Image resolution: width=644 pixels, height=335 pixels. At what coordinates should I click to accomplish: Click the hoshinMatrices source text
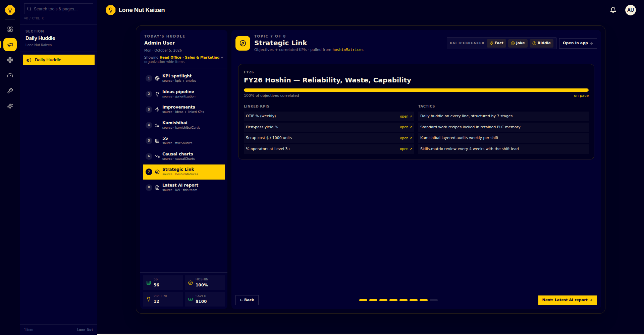pos(348,50)
